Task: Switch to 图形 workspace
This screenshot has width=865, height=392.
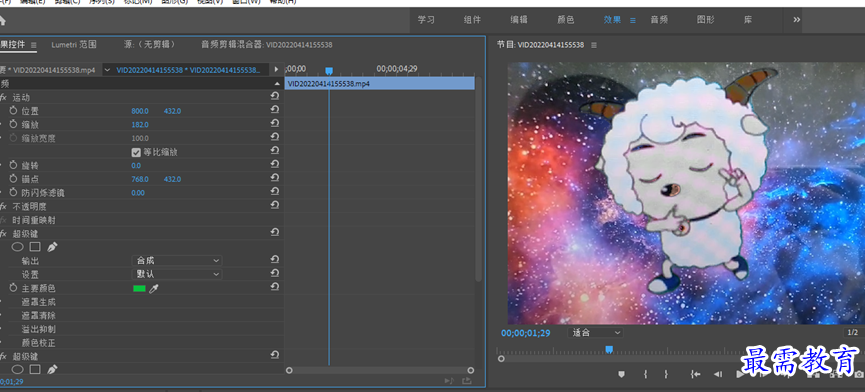Action: click(706, 20)
